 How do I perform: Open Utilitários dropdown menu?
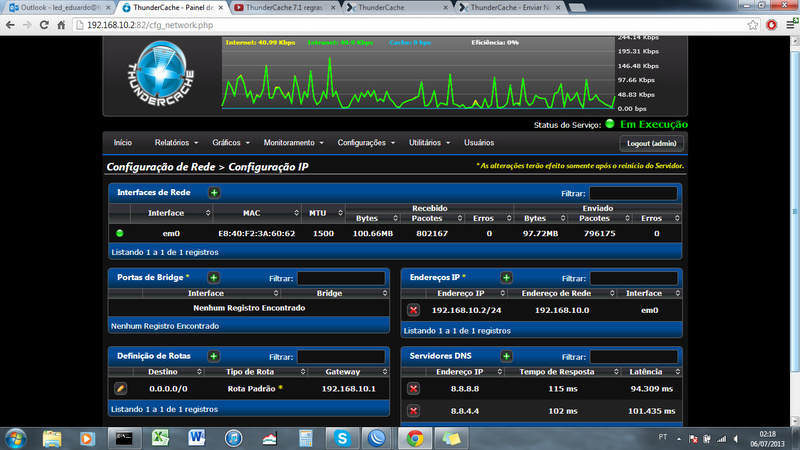point(429,143)
